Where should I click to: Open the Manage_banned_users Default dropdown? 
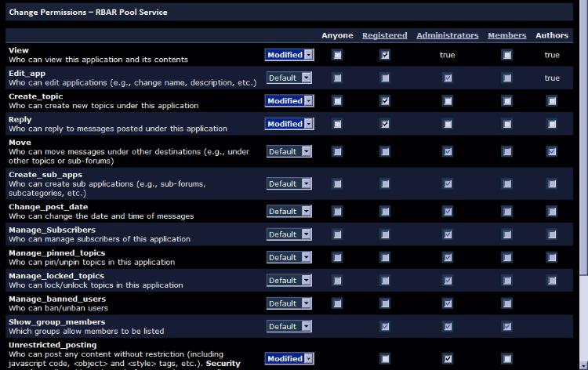289,303
